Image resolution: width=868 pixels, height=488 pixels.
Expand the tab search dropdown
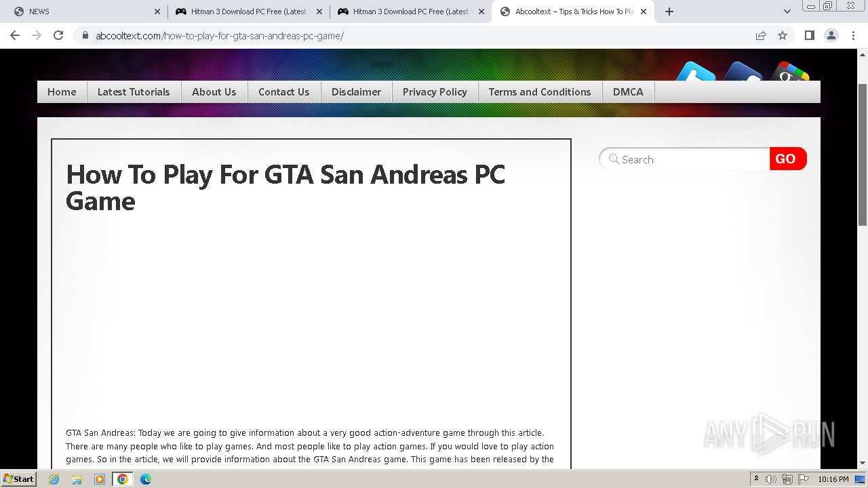pos(787,12)
